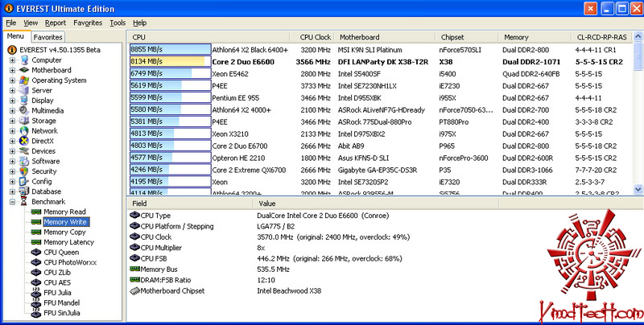Click the 8134 MB/s highlighted result bar

[171, 62]
